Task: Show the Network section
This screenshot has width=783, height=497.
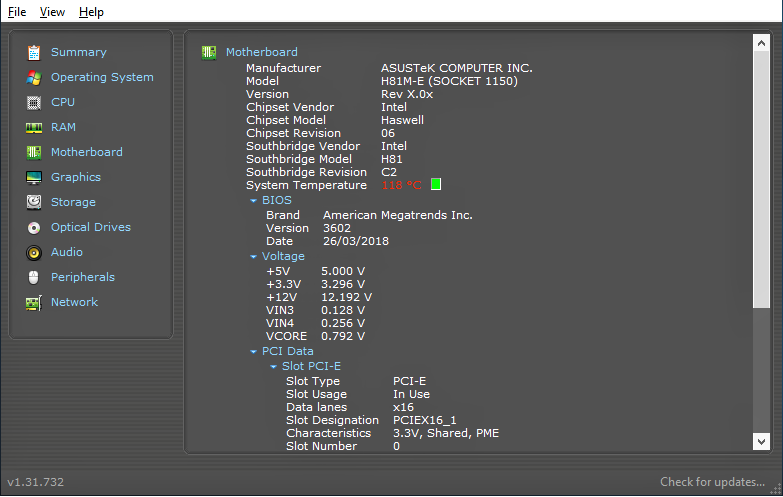Action: [74, 302]
